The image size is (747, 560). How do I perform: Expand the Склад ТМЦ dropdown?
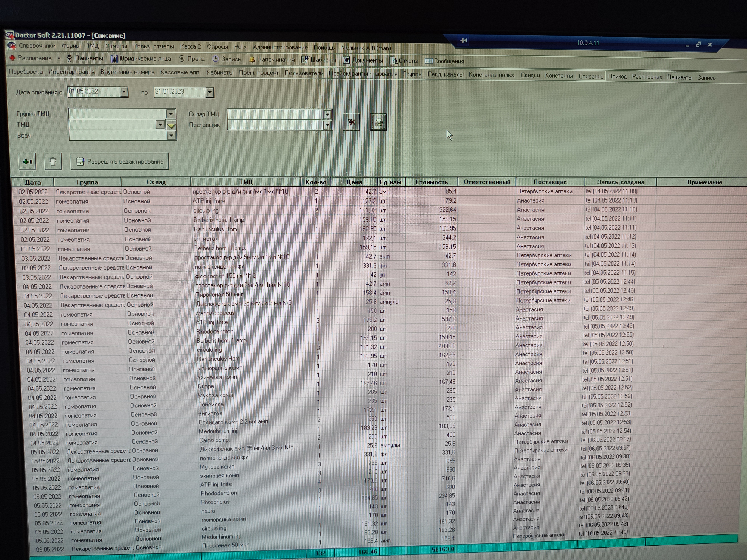327,114
